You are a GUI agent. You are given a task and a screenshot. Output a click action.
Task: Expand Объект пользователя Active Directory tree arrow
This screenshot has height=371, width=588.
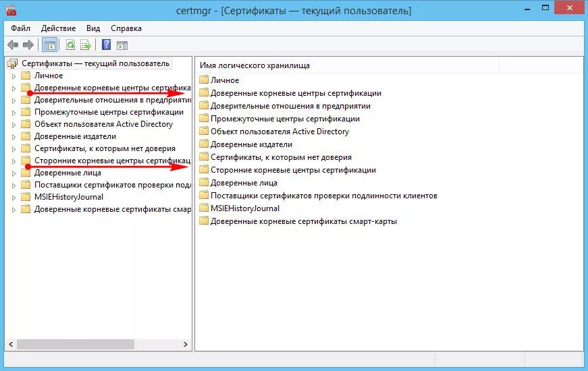coord(14,125)
